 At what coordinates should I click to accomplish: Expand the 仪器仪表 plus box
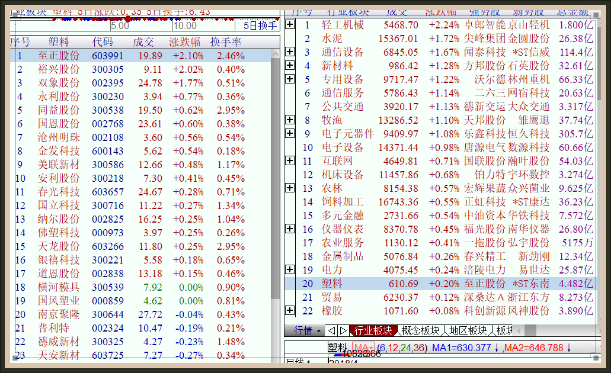[290, 228]
